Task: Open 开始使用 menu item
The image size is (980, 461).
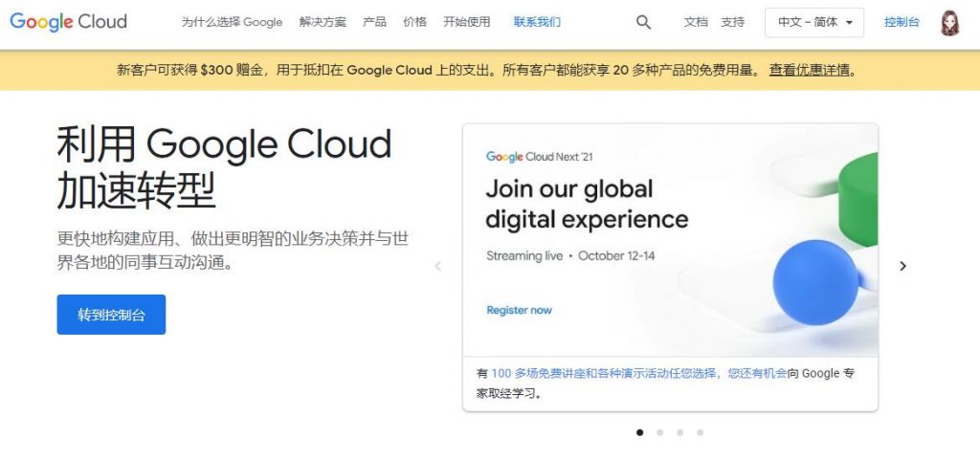Action: [x=467, y=22]
